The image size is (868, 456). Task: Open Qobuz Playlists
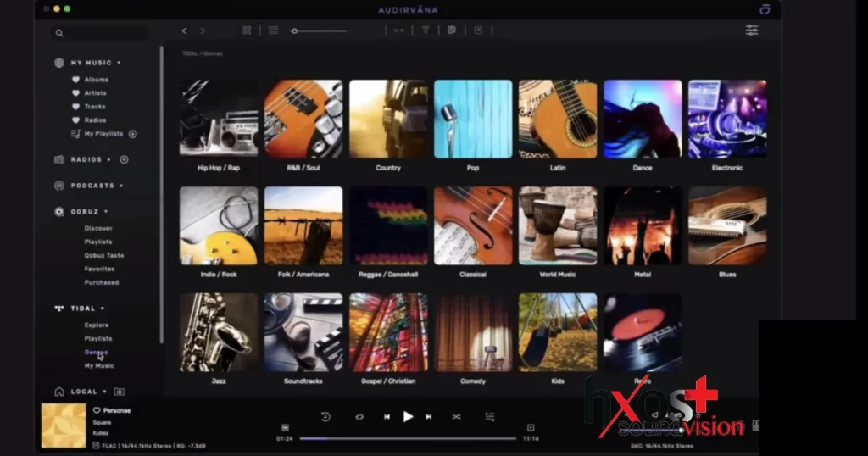98,242
